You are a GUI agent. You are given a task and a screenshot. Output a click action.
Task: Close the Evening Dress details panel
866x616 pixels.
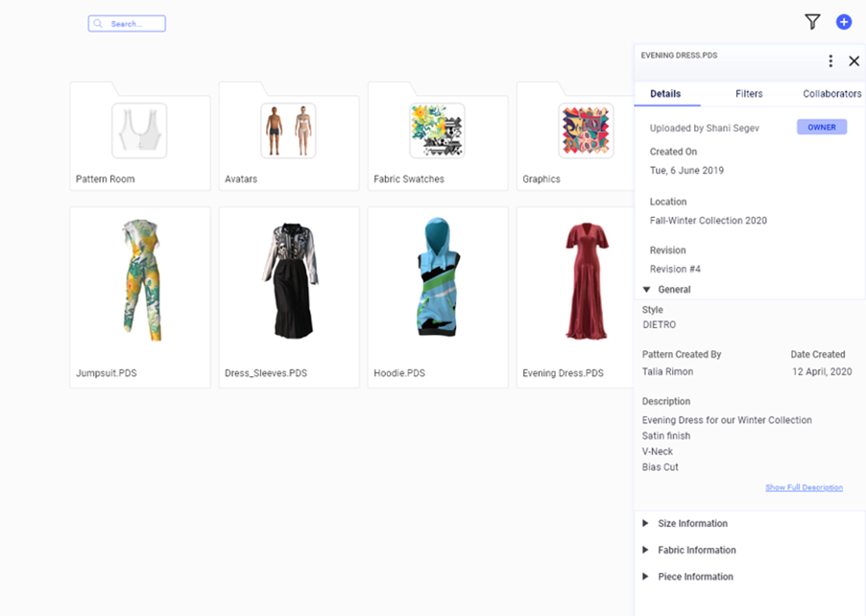tap(854, 60)
